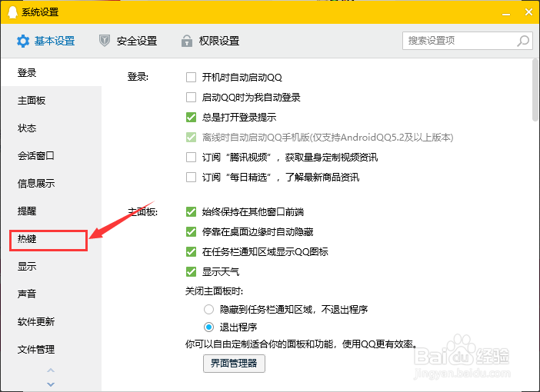Select 声音 in the sidebar

(x=51, y=294)
